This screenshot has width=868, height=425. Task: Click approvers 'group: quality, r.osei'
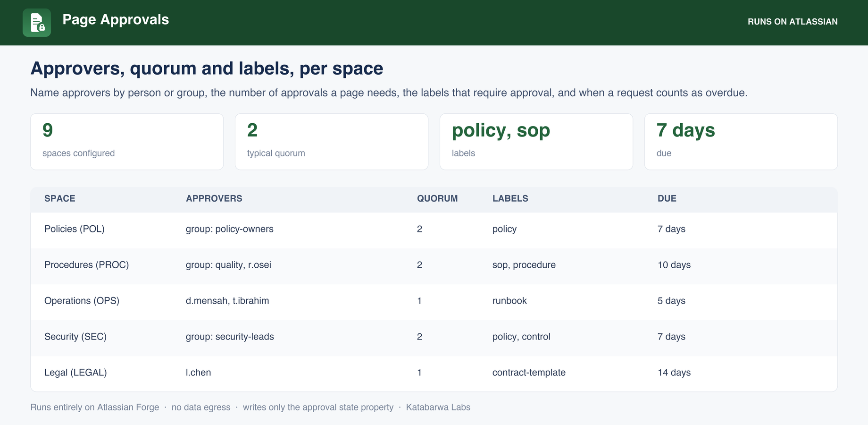[x=228, y=265]
